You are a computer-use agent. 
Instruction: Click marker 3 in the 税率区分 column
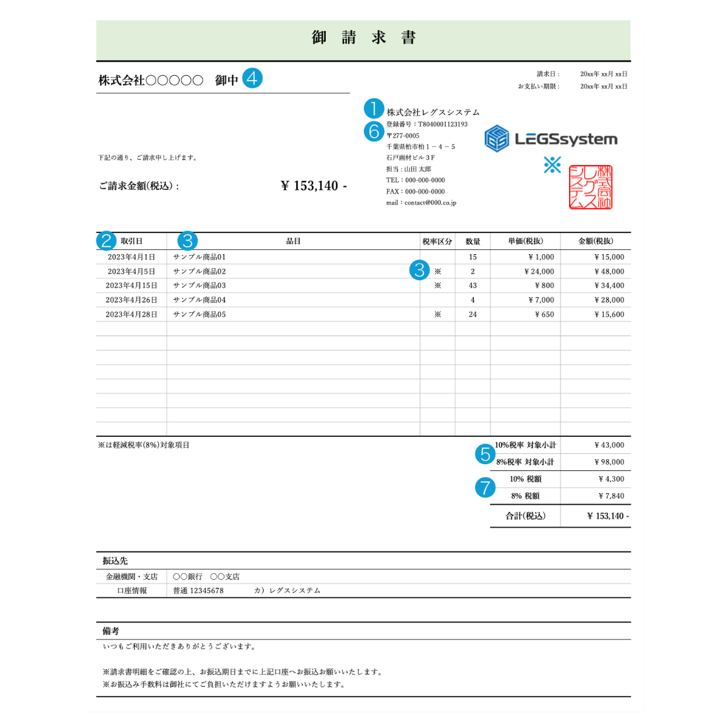coord(419,270)
